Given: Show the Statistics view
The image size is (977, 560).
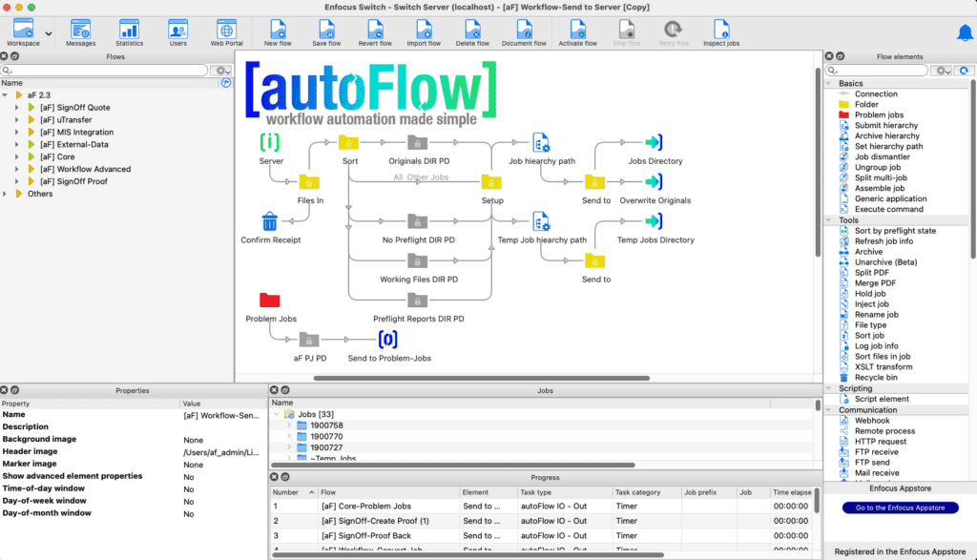Looking at the screenshot, I should (x=129, y=32).
